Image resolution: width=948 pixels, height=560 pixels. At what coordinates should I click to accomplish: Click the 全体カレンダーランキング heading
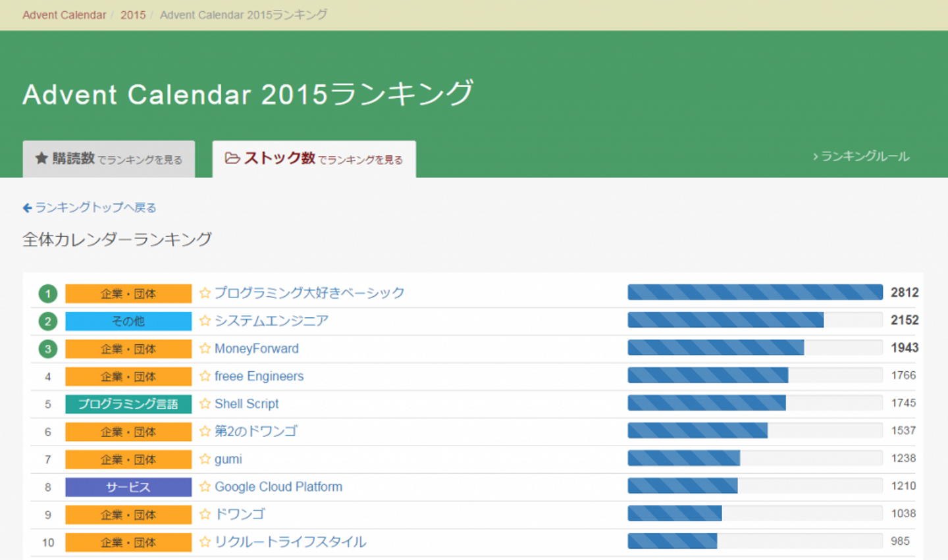point(117,240)
